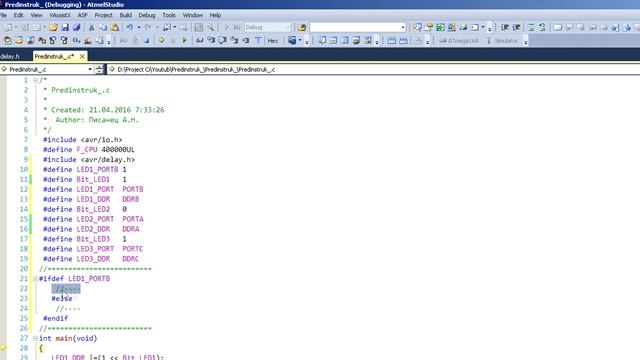This screenshot has height=360, width=640.
Task: Click the Simulator tool button
Action: tap(502, 41)
